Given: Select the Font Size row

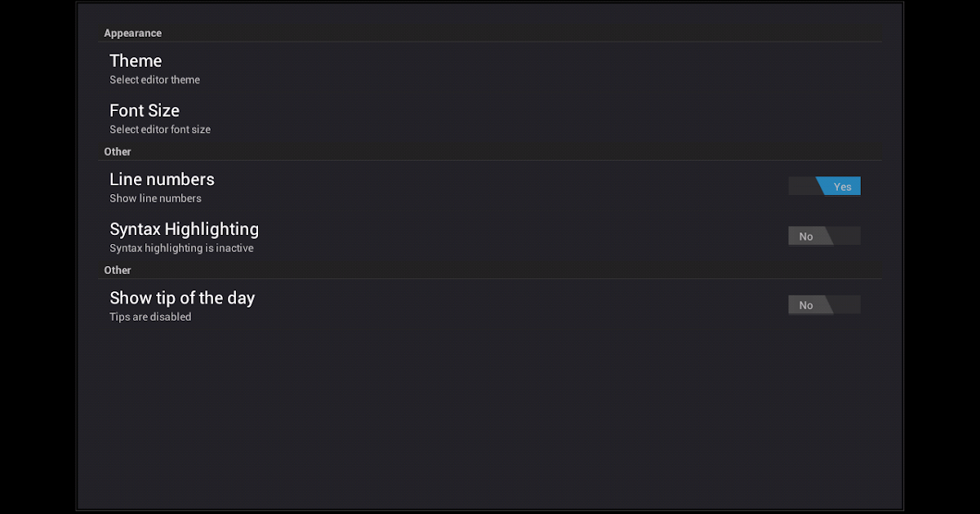Looking at the screenshot, I should pyautogui.click(x=327, y=117).
